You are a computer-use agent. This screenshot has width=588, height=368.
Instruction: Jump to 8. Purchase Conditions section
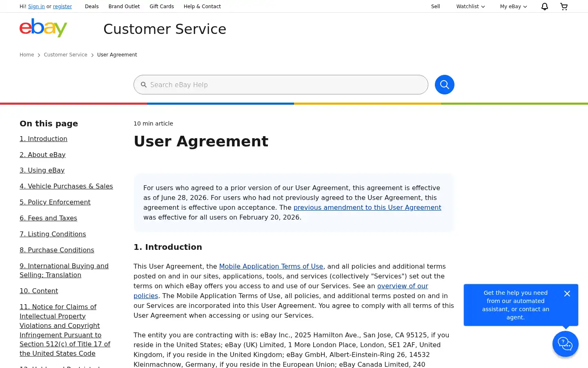(x=57, y=250)
